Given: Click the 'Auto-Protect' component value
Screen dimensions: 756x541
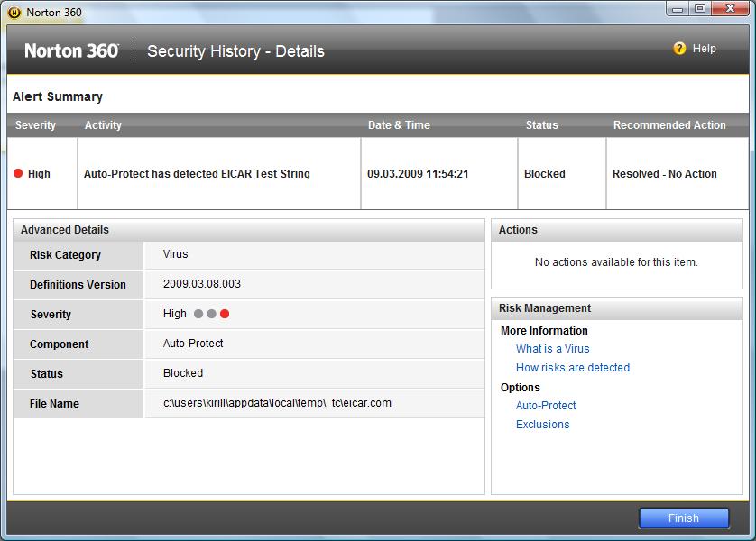Looking at the screenshot, I should tap(193, 344).
